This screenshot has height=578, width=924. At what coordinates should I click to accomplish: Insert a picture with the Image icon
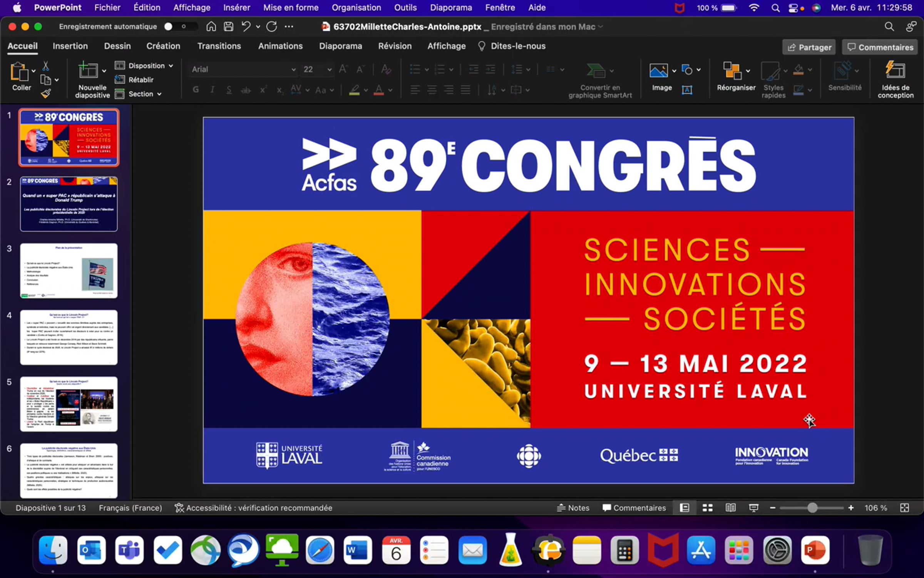[658, 71]
